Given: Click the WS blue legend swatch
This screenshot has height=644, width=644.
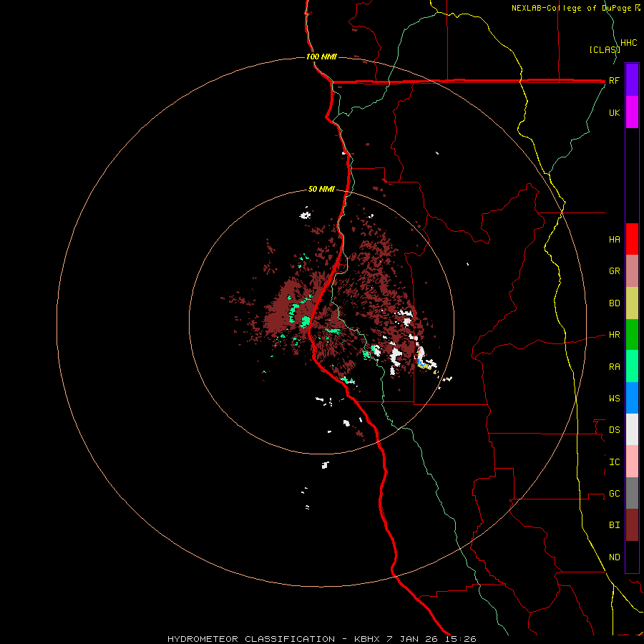Looking at the screenshot, I should [x=632, y=398].
